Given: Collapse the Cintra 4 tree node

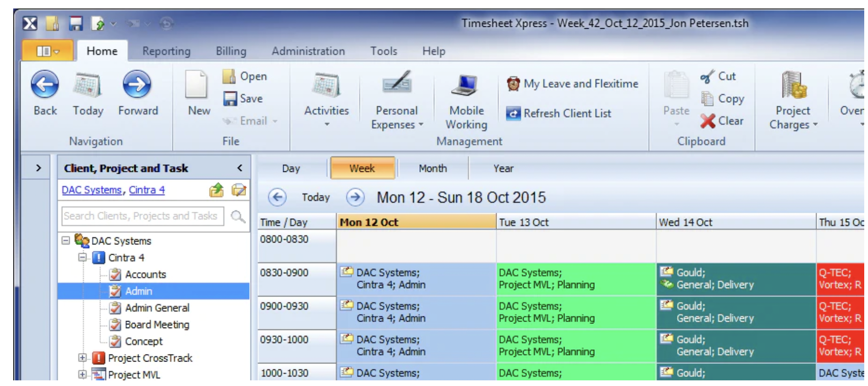Looking at the screenshot, I should [x=82, y=257].
